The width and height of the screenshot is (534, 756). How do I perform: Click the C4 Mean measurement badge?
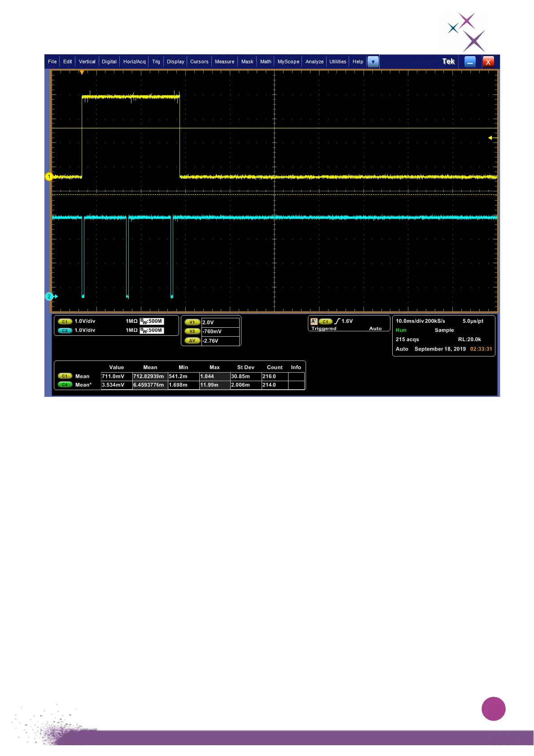pyautogui.click(x=65, y=385)
